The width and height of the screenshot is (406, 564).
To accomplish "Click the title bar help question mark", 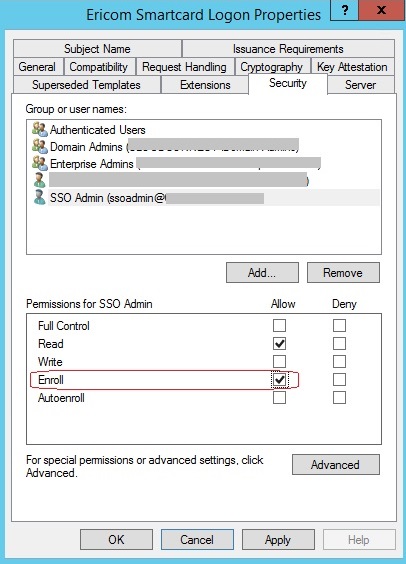I will [345, 10].
